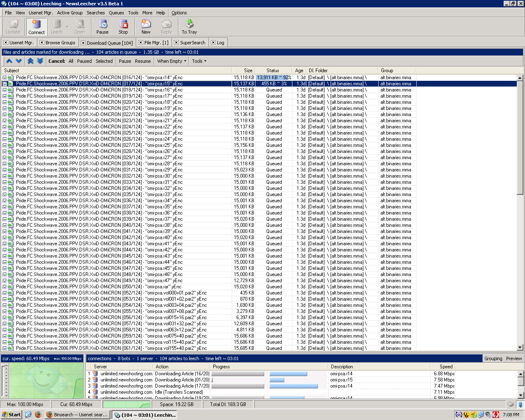
Task: Click server icon for connection 3
Action: 95,386
